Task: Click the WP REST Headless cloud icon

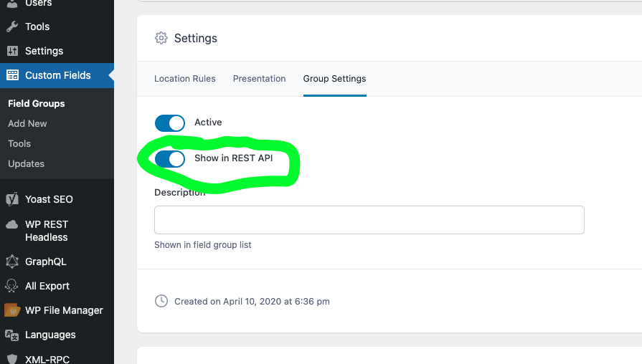Action: point(12,224)
